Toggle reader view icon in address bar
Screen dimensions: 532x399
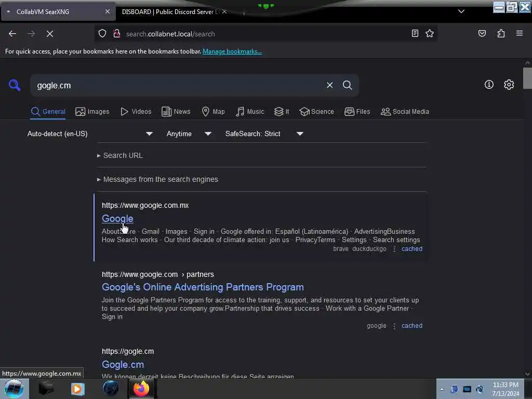(415, 33)
